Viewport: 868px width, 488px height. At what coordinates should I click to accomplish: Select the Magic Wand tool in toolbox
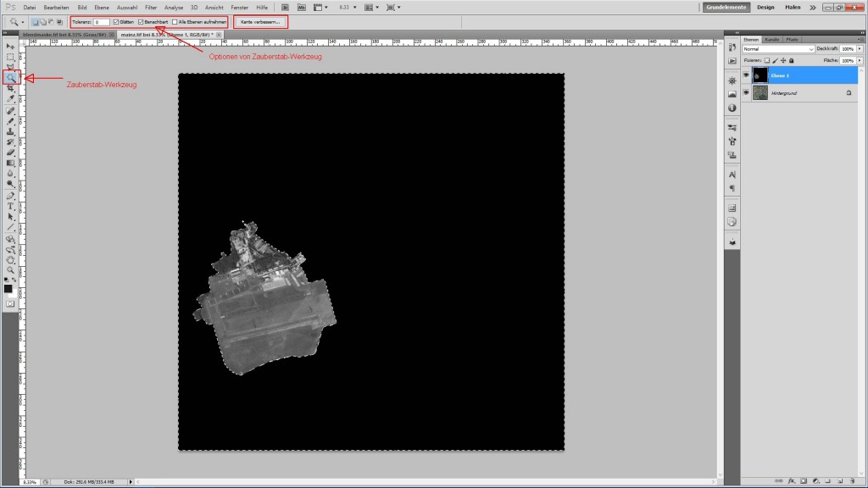tap(11, 77)
